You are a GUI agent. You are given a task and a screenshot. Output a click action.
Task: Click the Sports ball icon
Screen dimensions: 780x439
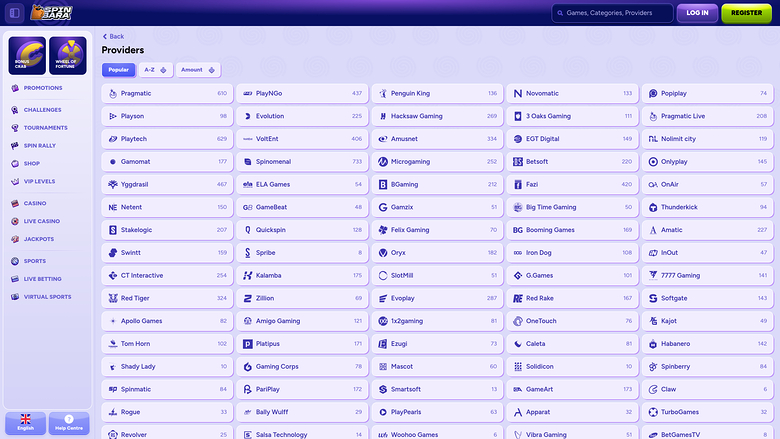pyautogui.click(x=14, y=261)
